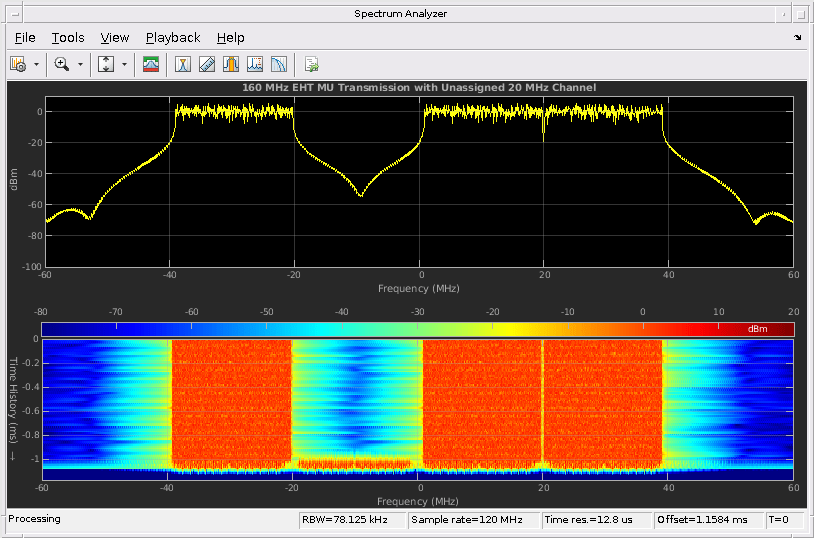Open the spectrum settings icon

click(x=18, y=64)
